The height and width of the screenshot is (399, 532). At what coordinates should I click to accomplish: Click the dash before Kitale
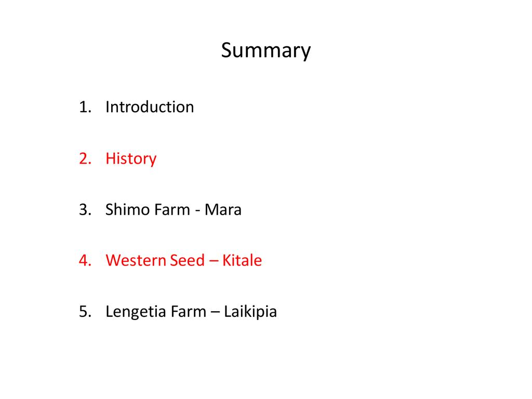214,261
